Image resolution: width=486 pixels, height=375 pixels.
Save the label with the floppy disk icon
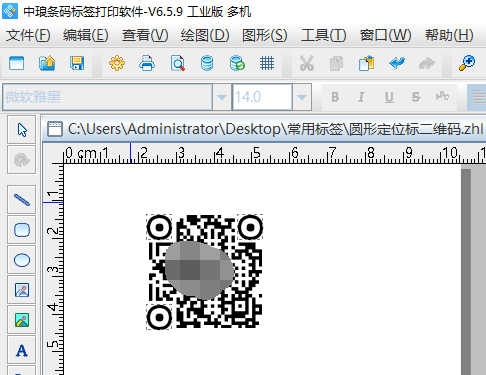pyautogui.click(x=77, y=63)
